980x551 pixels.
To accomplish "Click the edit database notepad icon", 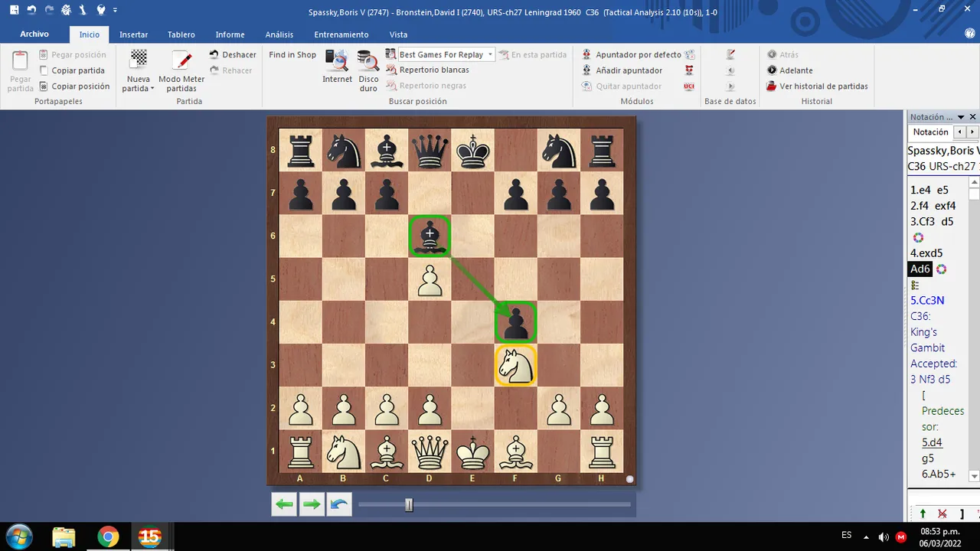I will point(730,54).
